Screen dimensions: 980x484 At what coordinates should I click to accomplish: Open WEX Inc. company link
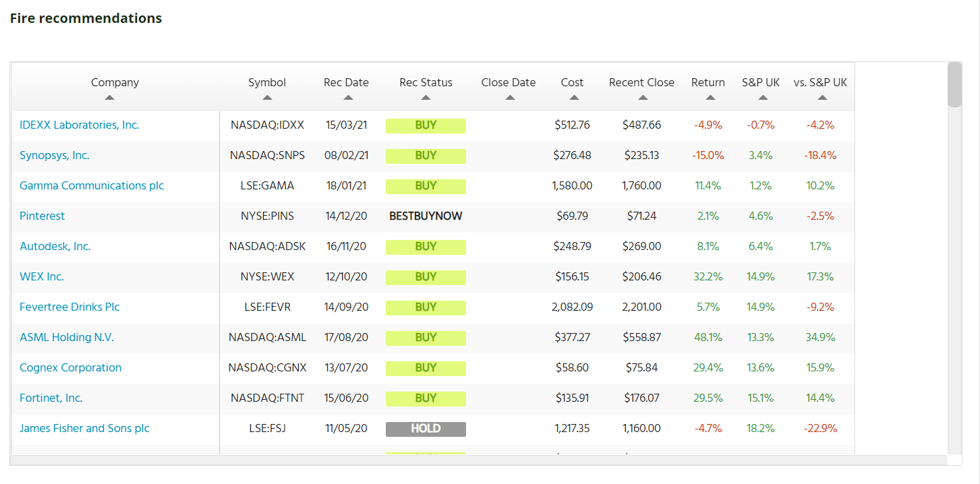[x=42, y=276]
